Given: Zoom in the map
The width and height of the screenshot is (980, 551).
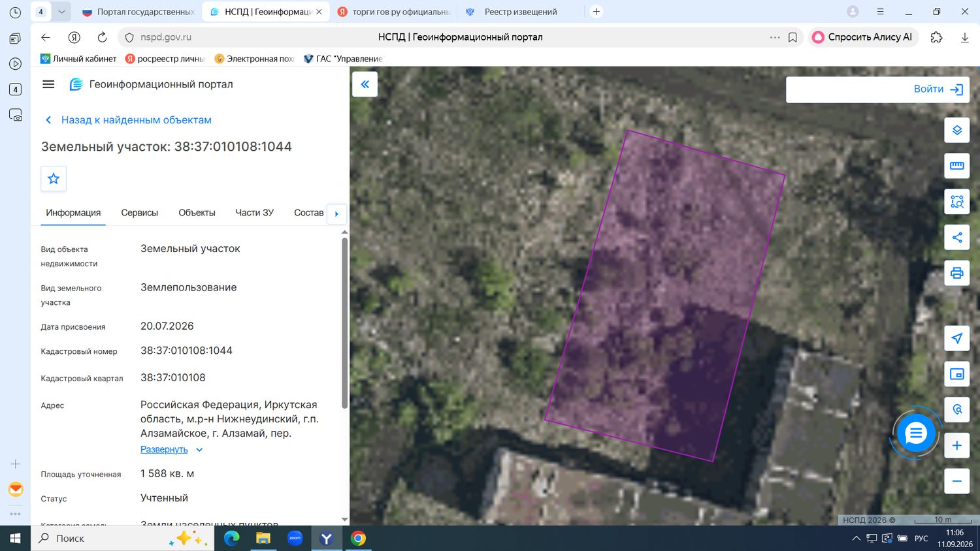Looking at the screenshot, I should 957,445.
